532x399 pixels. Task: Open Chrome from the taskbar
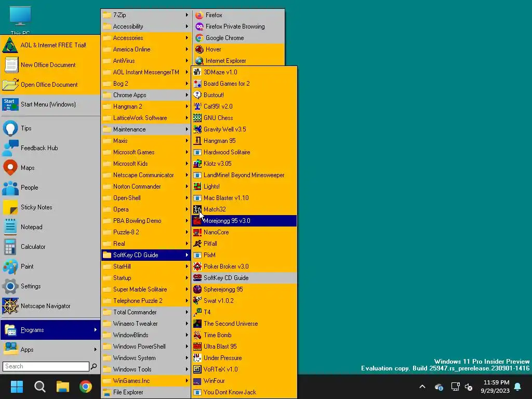pos(86,387)
